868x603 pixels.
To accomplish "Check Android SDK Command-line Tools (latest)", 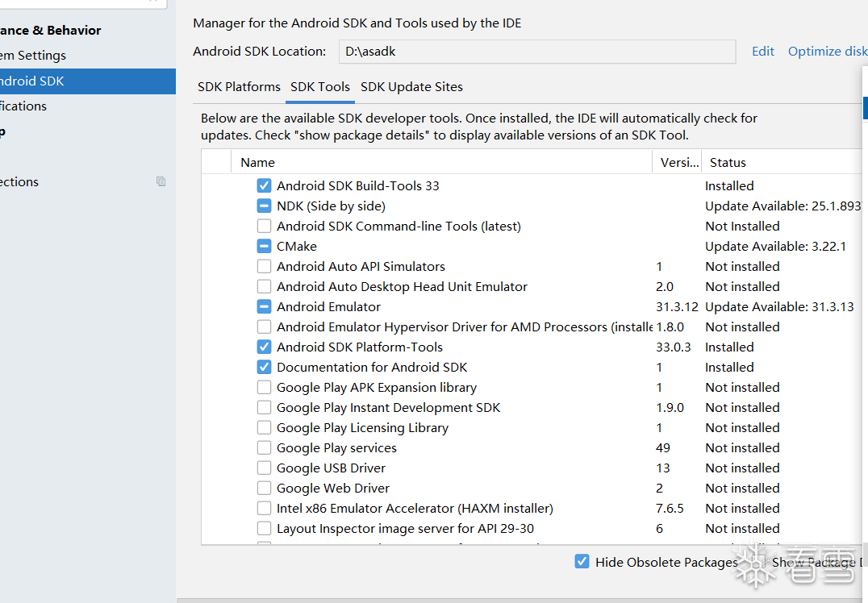I will tap(264, 227).
